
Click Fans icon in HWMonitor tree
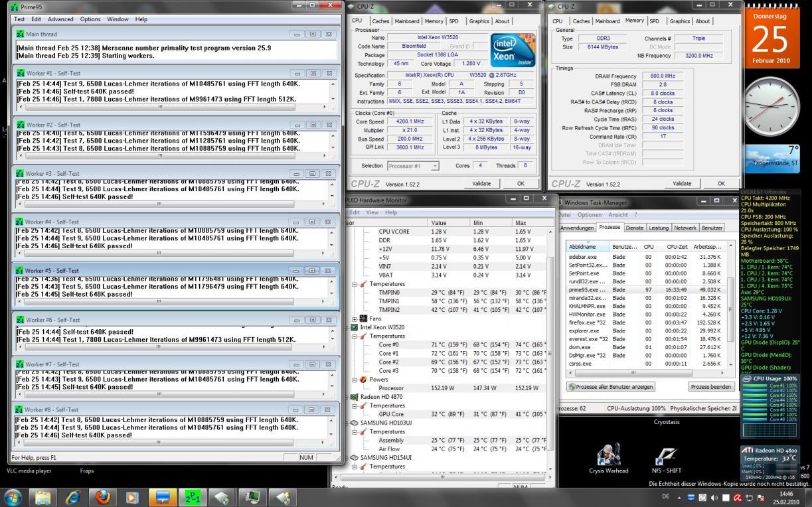(x=363, y=319)
